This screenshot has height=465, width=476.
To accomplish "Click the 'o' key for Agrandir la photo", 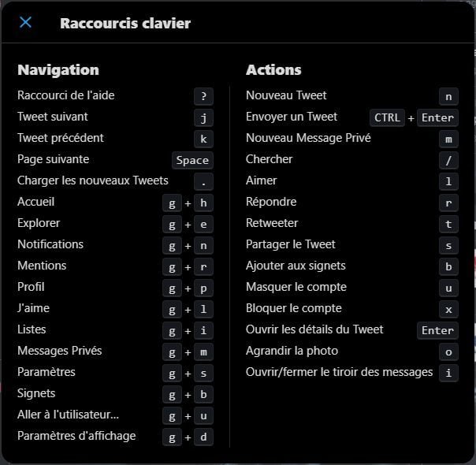I will (448, 352).
